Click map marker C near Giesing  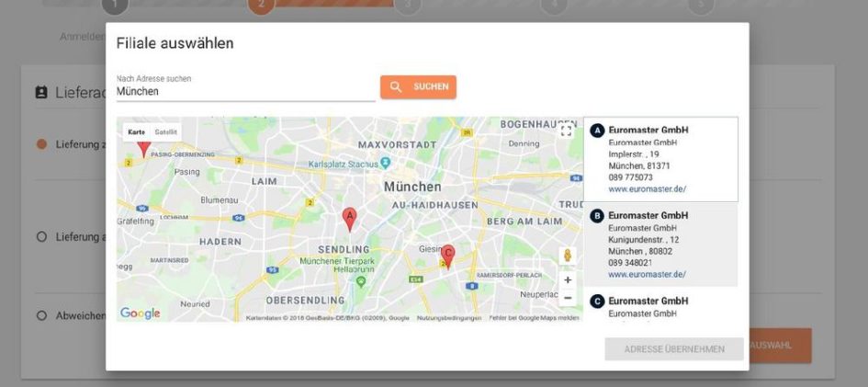pos(448,255)
